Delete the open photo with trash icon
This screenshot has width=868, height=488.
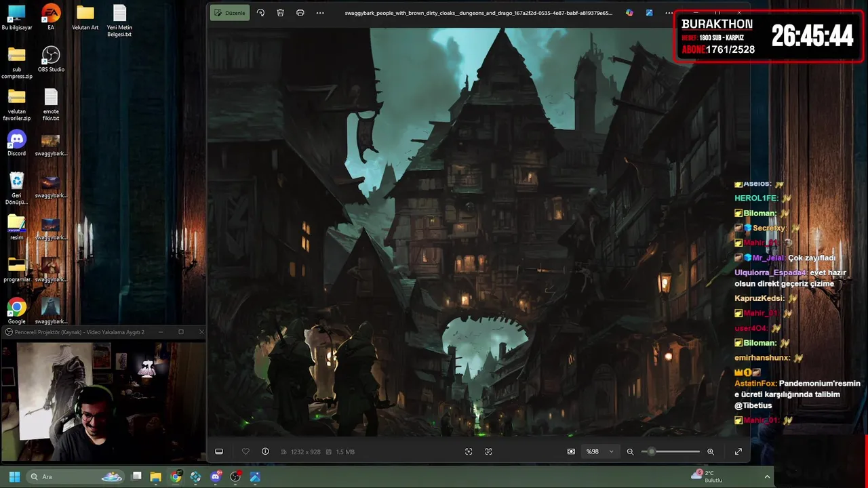[280, 13]
